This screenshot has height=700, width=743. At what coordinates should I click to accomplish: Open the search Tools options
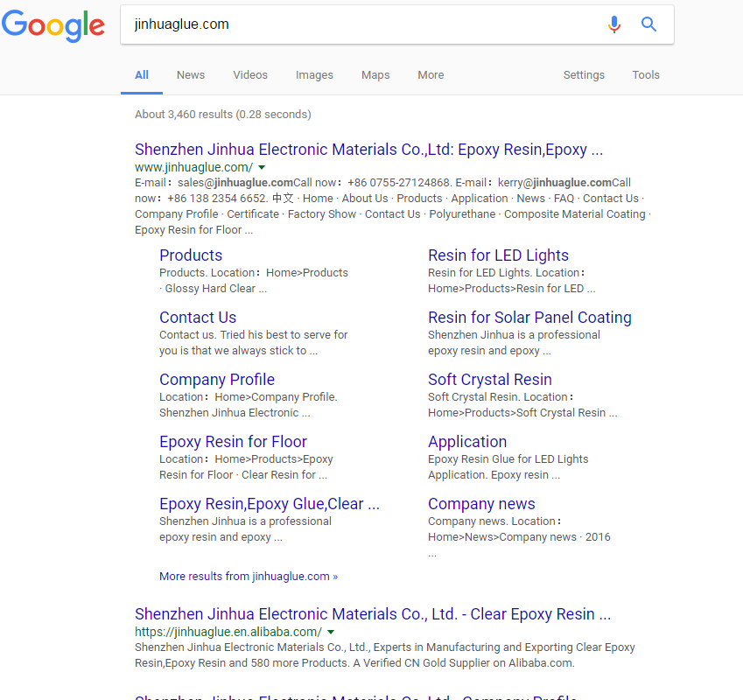pos(646,75)
